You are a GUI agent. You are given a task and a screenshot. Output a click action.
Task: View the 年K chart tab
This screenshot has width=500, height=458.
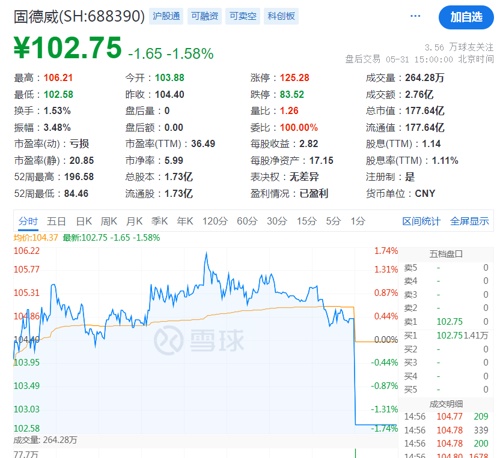coord(185,221)
